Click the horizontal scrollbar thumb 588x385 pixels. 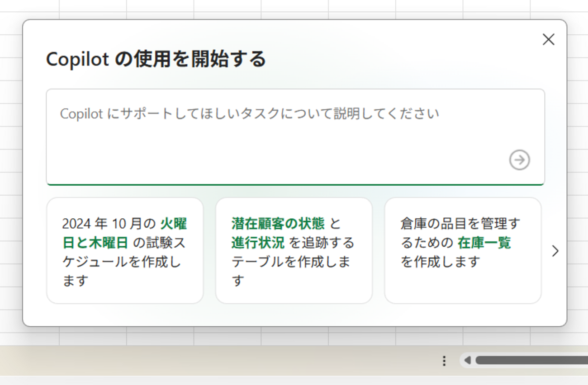(531, 360)
